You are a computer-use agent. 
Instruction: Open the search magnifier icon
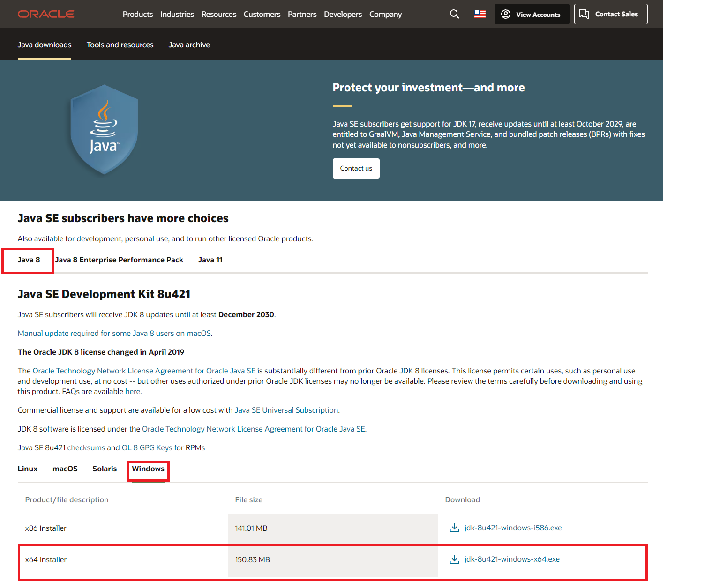(454, 14)
